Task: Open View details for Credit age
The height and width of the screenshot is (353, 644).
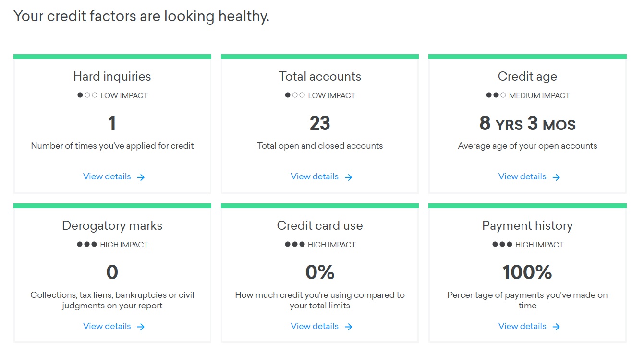Action: (x=529, y=176)
